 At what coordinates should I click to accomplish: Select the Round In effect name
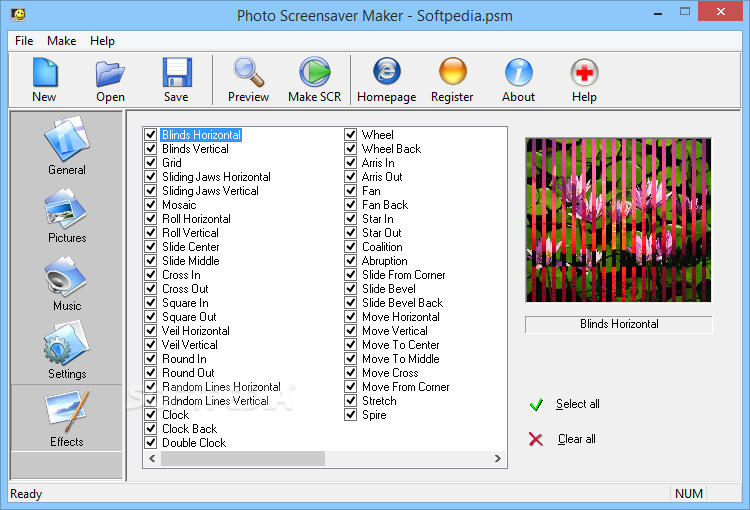tap(184, 359)
